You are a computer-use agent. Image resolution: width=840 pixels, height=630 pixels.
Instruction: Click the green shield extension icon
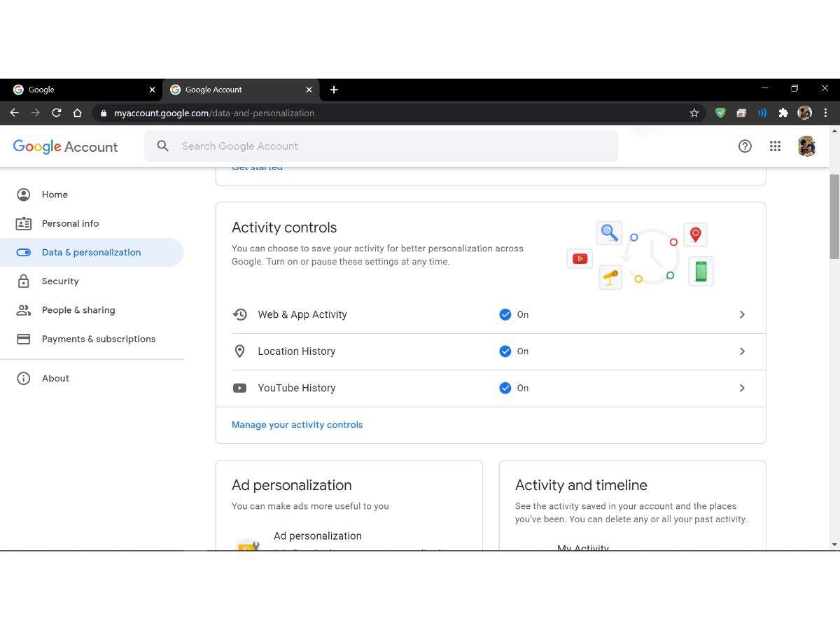click(720, 113)
